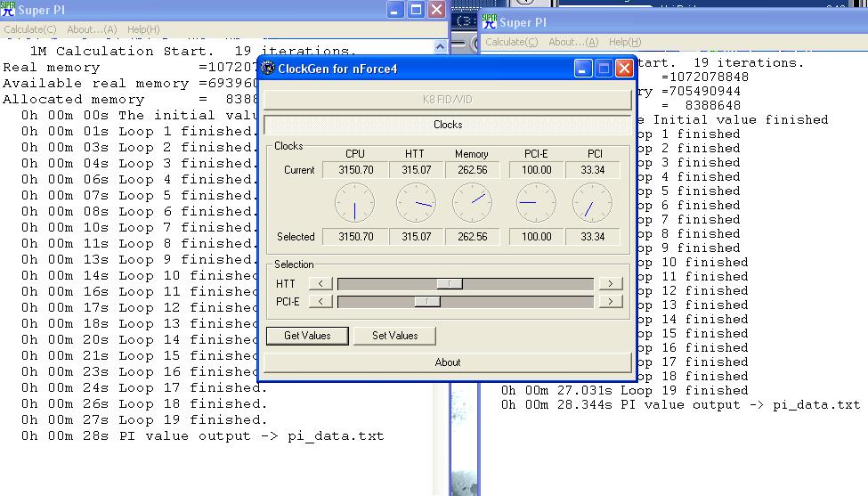Click the Memory clock dial gauge
868x496 pixels.
click(x=472, y=203)
